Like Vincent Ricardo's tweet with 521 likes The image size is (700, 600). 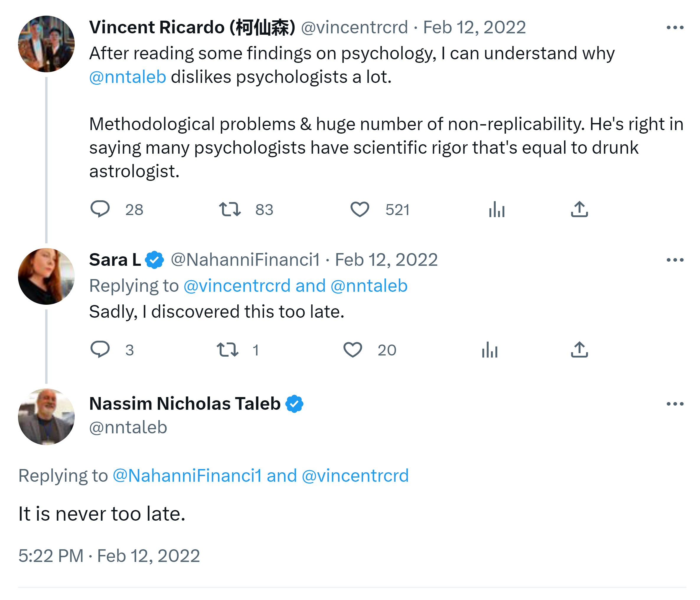click(x=360, y=209)
